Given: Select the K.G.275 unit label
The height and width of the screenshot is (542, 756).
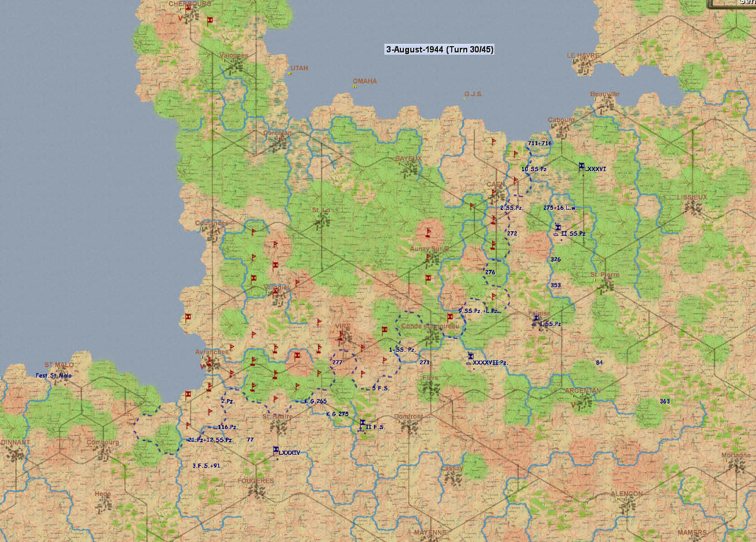Looking at the screenshot, I should [338, 414].
